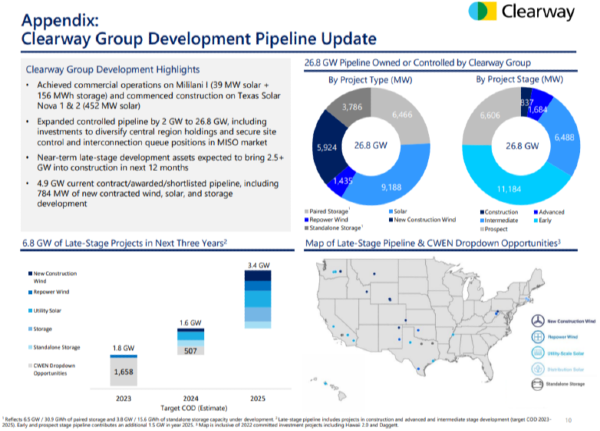
Task: Click the Intermediate stage legend entry
Action: click(499, 220)
